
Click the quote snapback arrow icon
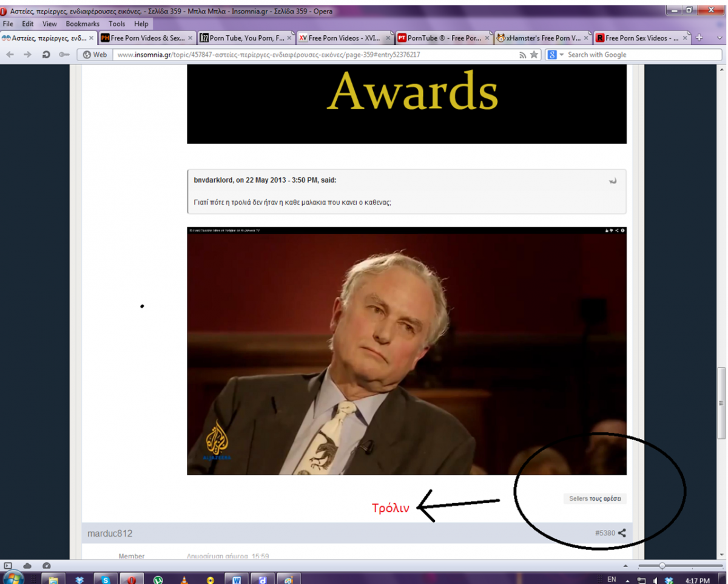click(613, 181)
